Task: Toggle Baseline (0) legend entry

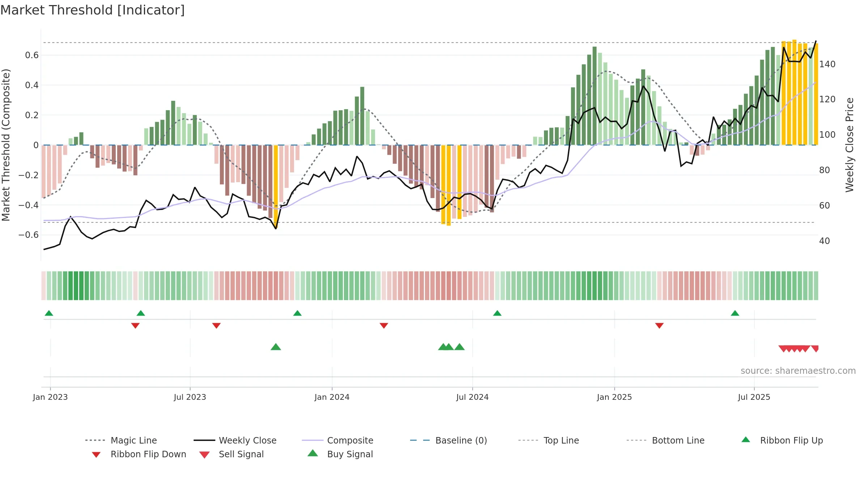Action: pos(448,440)
